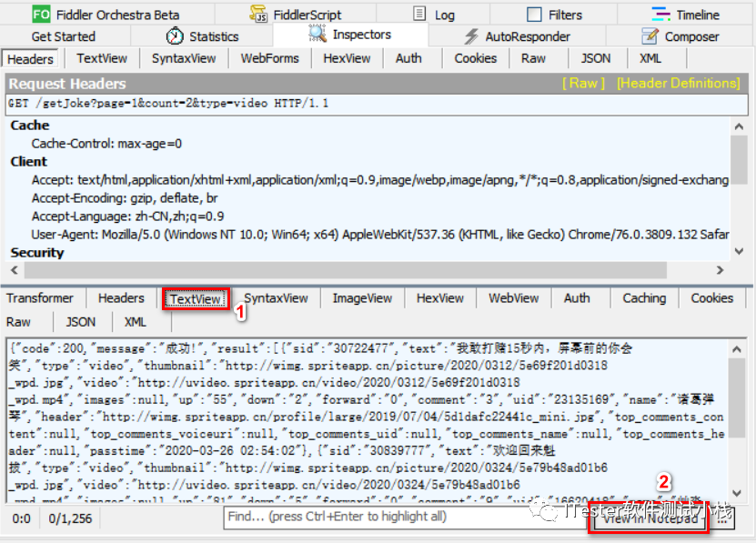Select request WebForms inspector tab

(x=269, y=58)
